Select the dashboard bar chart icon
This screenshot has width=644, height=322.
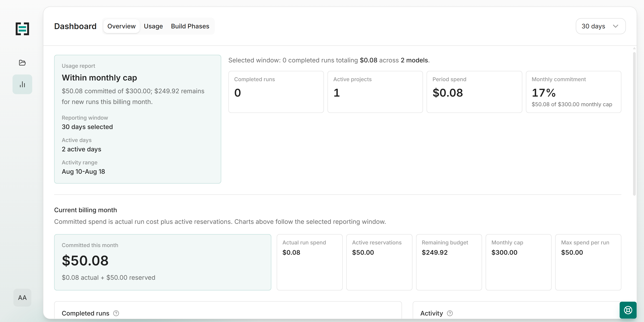point(22,84)
